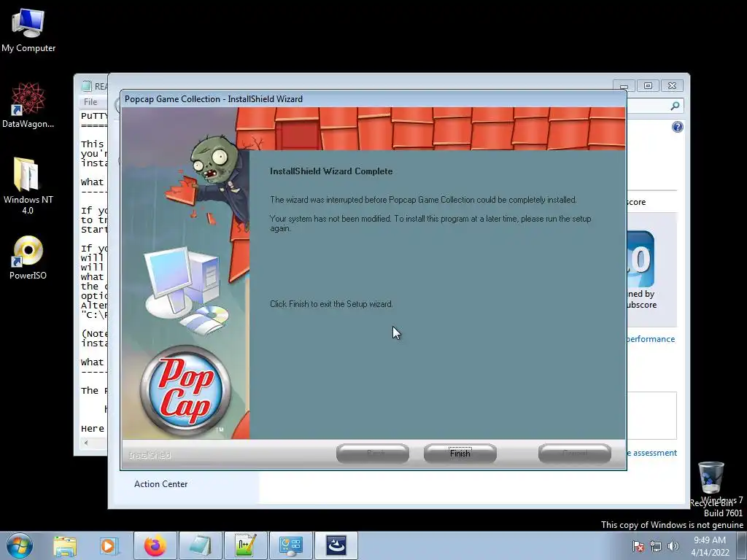
Task: Click the performance link in Control Panel window
Action: [651, 339]
